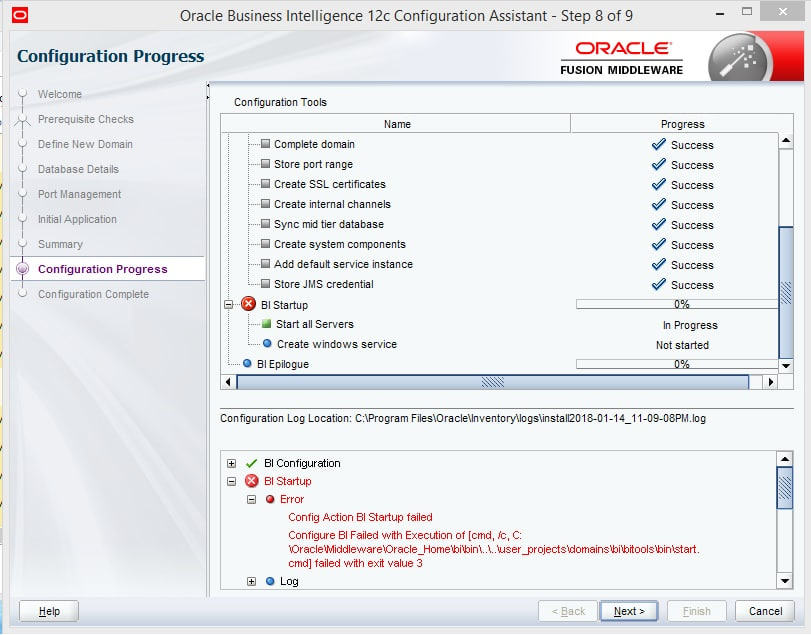The image size is (811, 635).
Task: Click the 'In Progress' status text
Action: tap(690, 325)
